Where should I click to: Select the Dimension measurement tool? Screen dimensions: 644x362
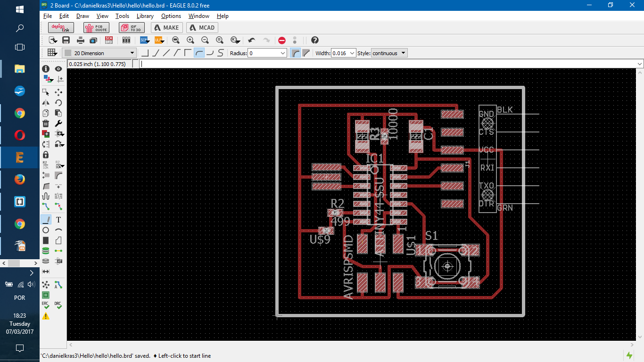[x=46, y=271]
